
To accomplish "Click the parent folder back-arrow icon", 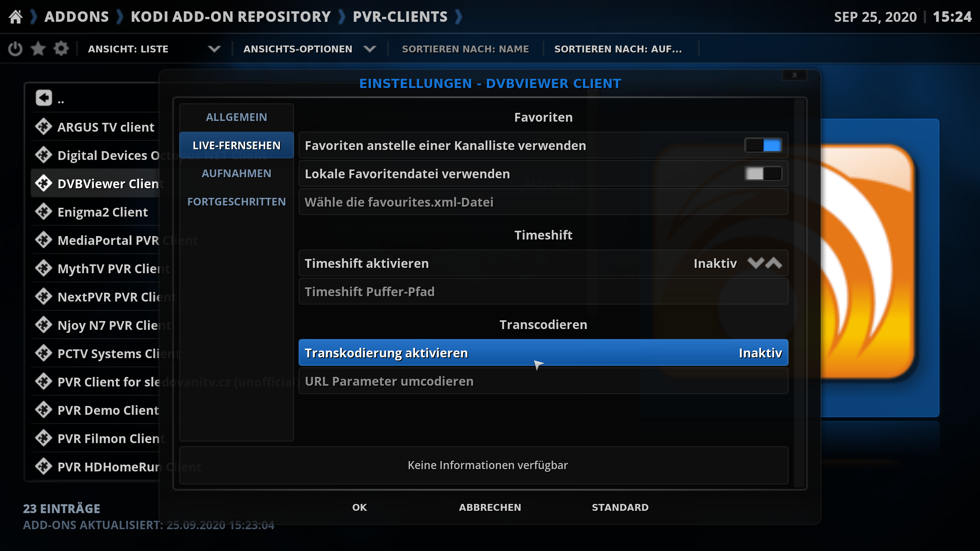I will [x=44, y=98].
